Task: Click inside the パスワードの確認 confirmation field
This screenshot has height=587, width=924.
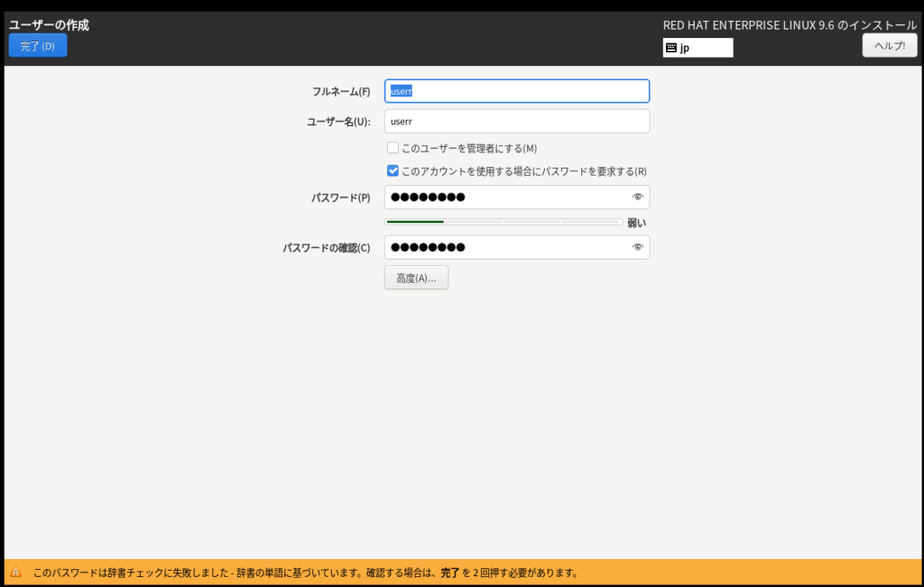Action: point(505,247)
